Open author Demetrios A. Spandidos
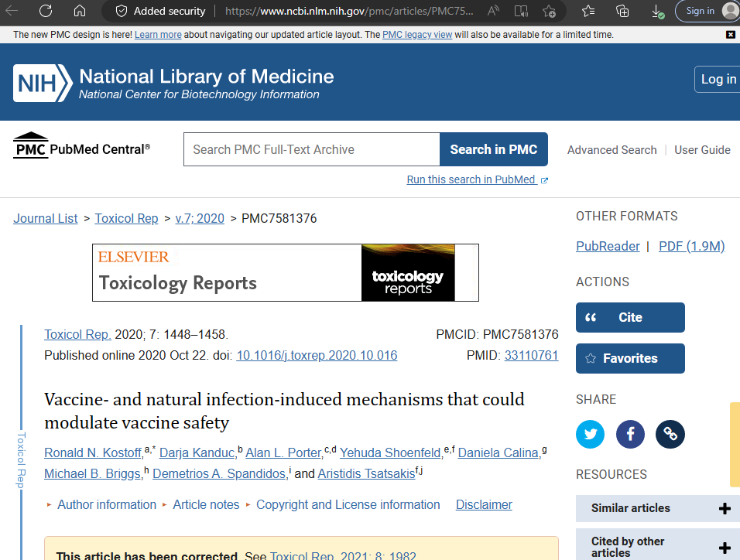The image size is (740, 560). coord(219,473)
